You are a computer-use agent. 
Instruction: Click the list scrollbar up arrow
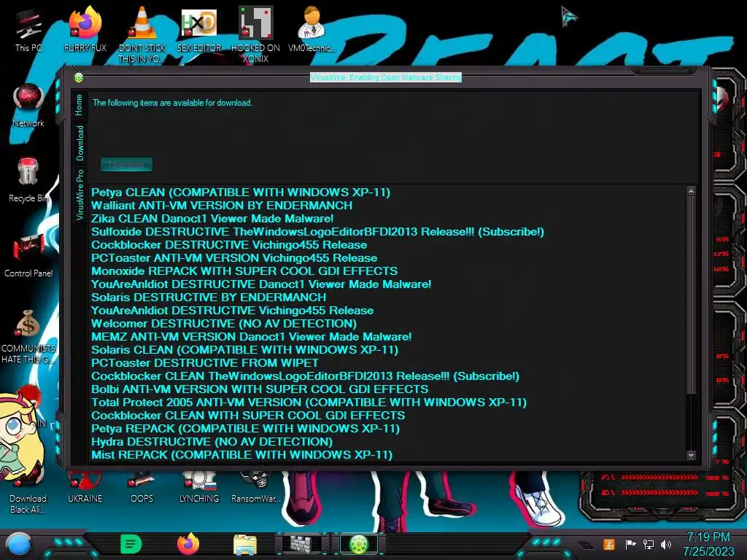[691, 191]
